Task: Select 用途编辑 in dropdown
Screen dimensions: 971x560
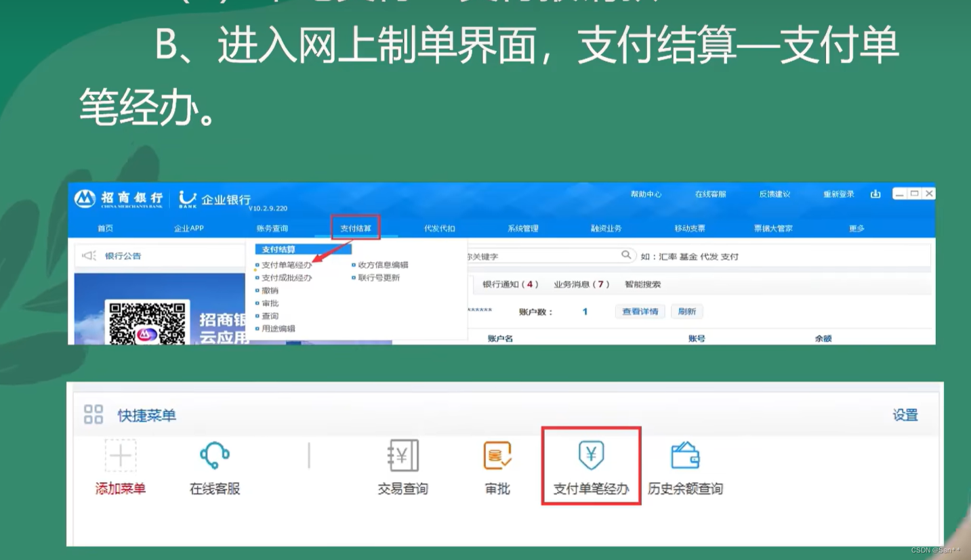Action: point(278,328)
